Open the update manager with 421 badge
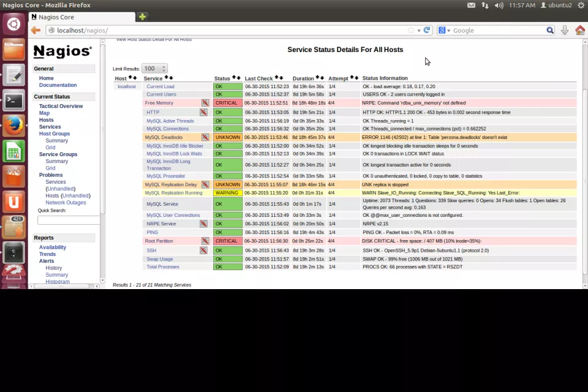This screenshot has height=392, width=588. click(13, 227)
